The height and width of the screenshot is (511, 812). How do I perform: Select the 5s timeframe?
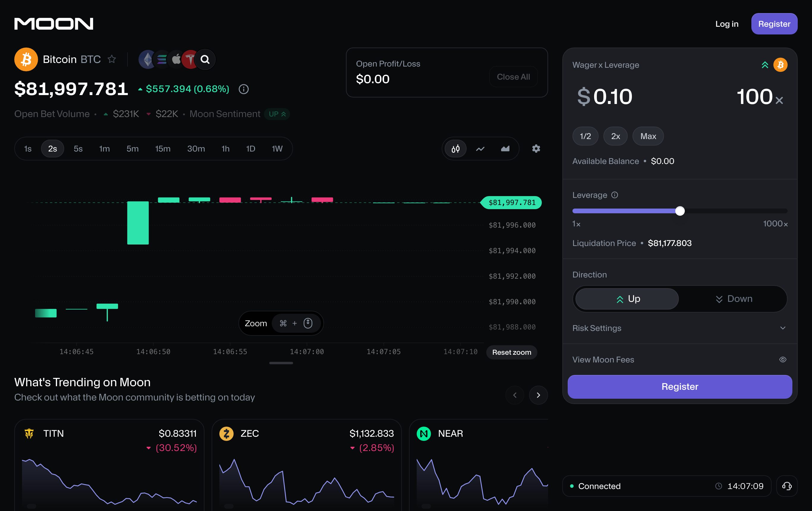pos(78,149)
